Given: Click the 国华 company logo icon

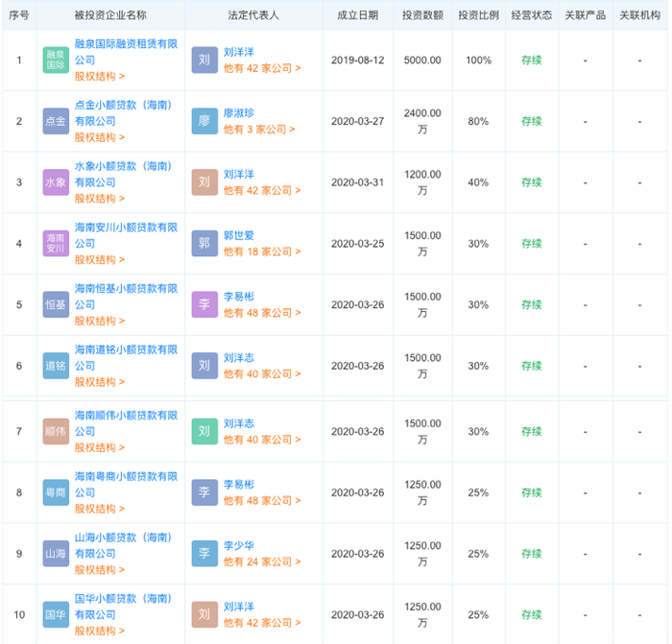Looking at the screenshot, I should [56, 615].
